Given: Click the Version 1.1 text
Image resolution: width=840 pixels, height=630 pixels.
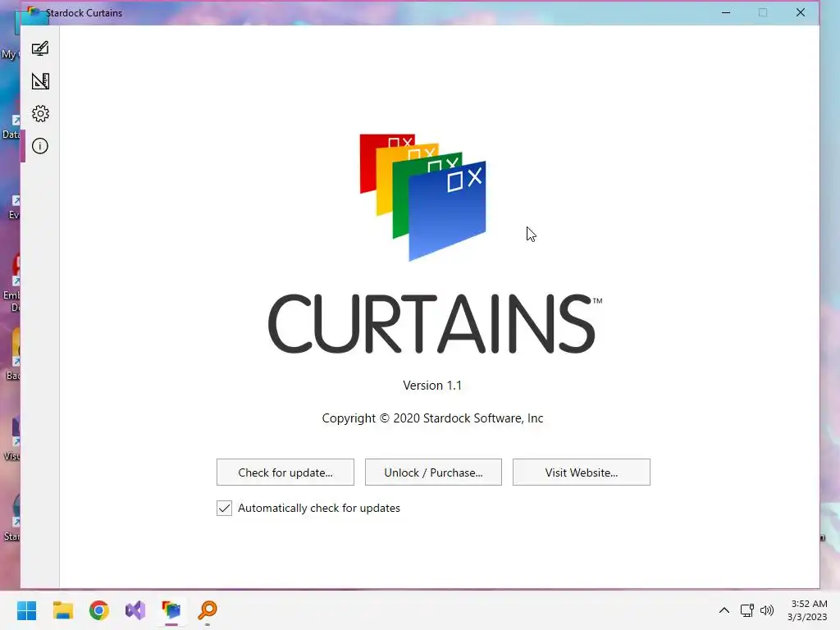Looking at the screenshot, I should pos(432,386).
